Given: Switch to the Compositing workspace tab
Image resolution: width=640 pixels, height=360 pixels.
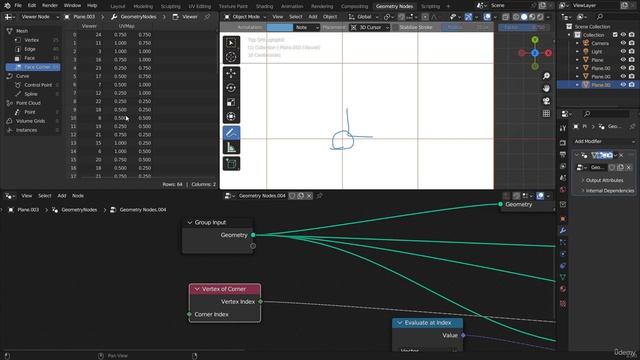Looking at the screenshot, I should pos(354,6).
